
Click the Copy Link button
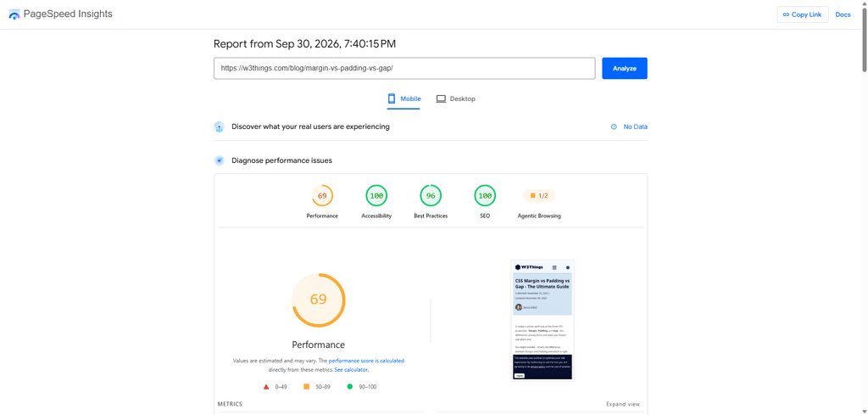[x=803, y=14]
